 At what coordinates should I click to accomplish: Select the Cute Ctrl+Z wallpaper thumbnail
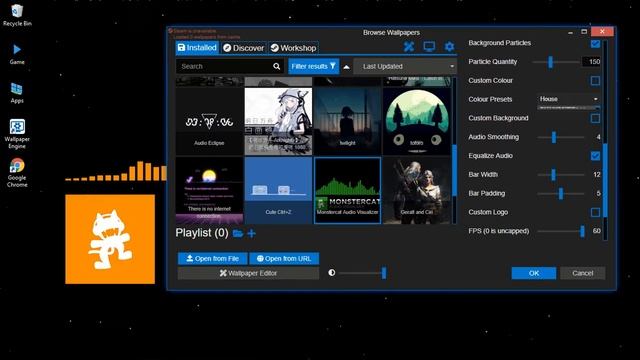278,191
